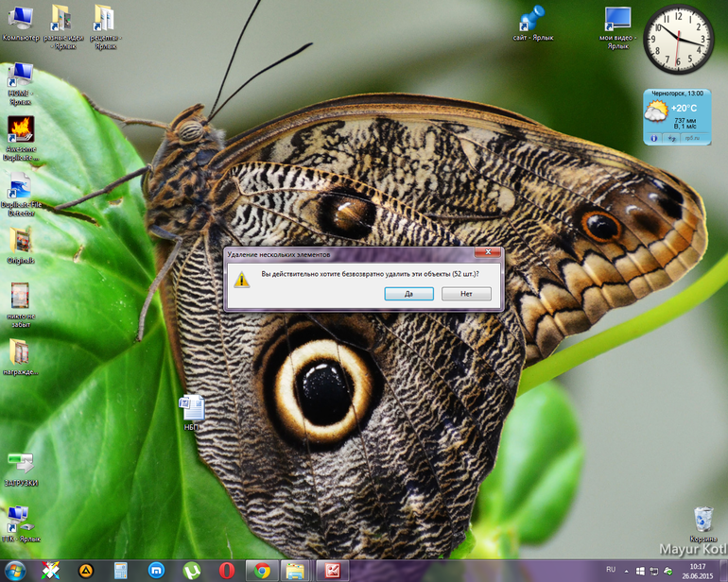Select the Корзина recycle bin icon

click(x=703, y=519)
